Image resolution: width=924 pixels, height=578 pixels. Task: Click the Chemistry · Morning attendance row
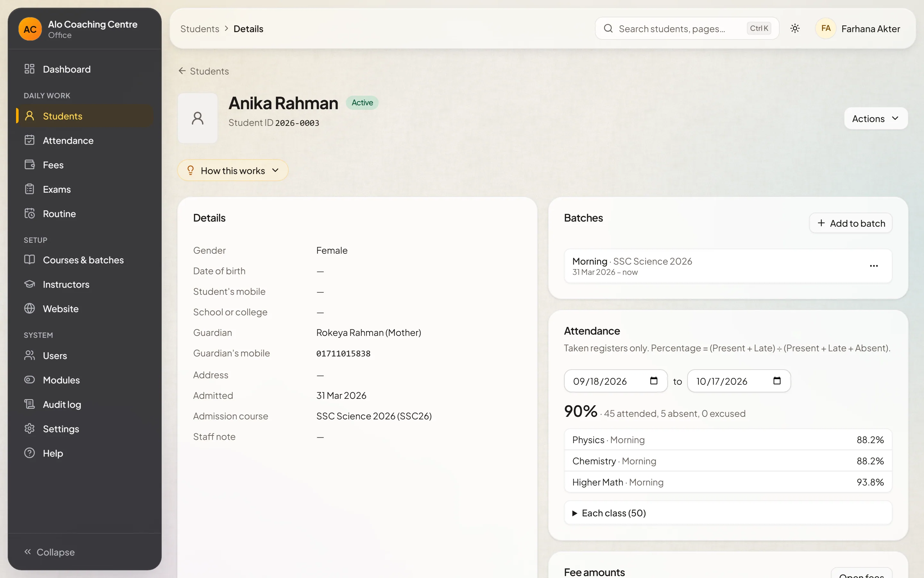[x=728, y=461]
